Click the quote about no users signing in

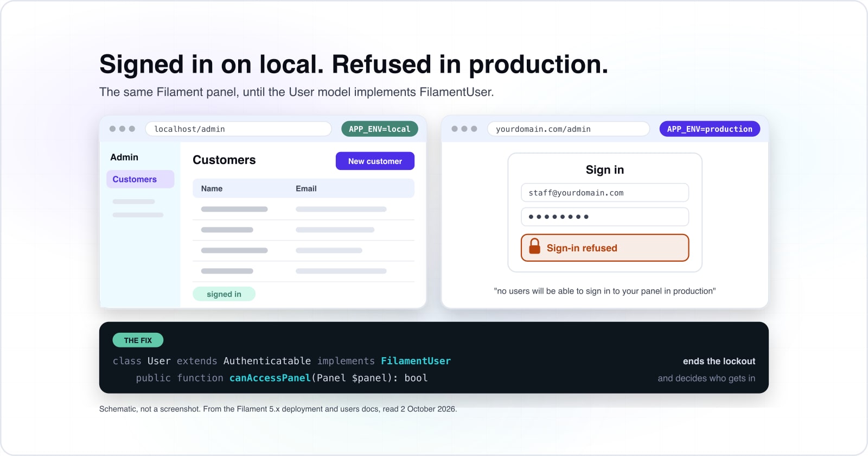(x=605, y=291)
